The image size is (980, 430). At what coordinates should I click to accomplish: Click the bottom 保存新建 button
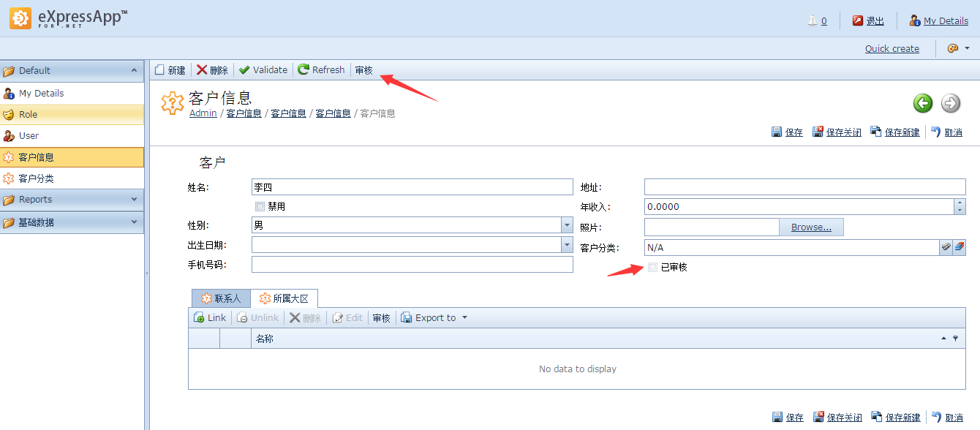[895, 418]
